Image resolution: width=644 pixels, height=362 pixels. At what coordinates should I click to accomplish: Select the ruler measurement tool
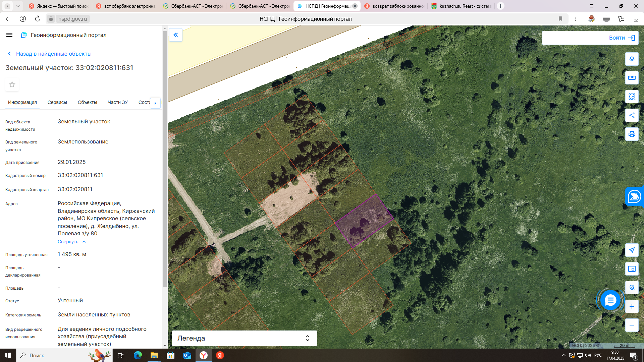632,78
